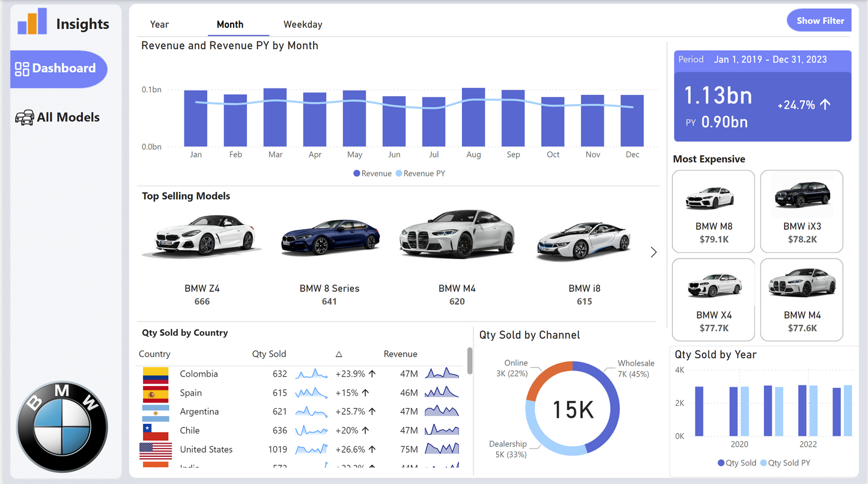Click the +24.7% up arrow in period card

point(825,105)
